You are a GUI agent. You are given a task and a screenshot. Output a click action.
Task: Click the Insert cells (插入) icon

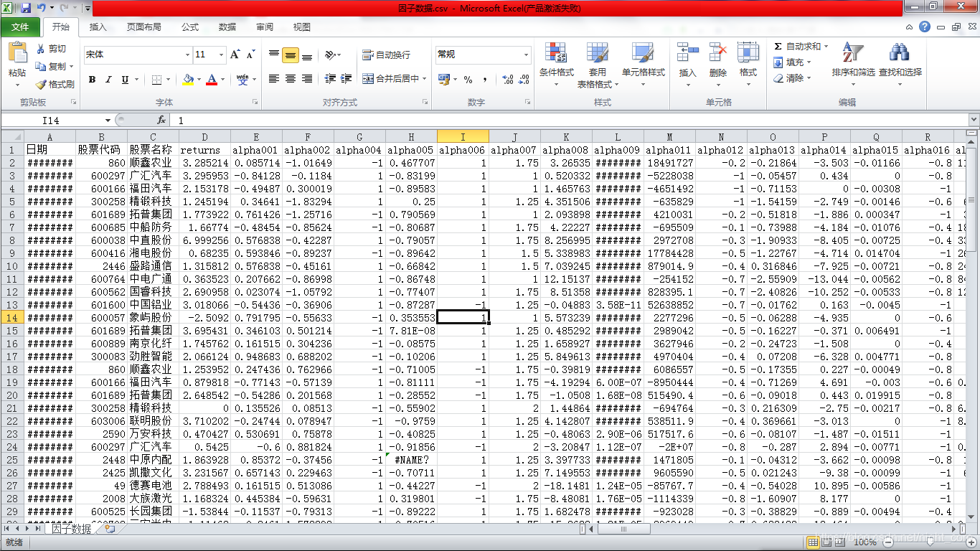click(x=687, y=53)
